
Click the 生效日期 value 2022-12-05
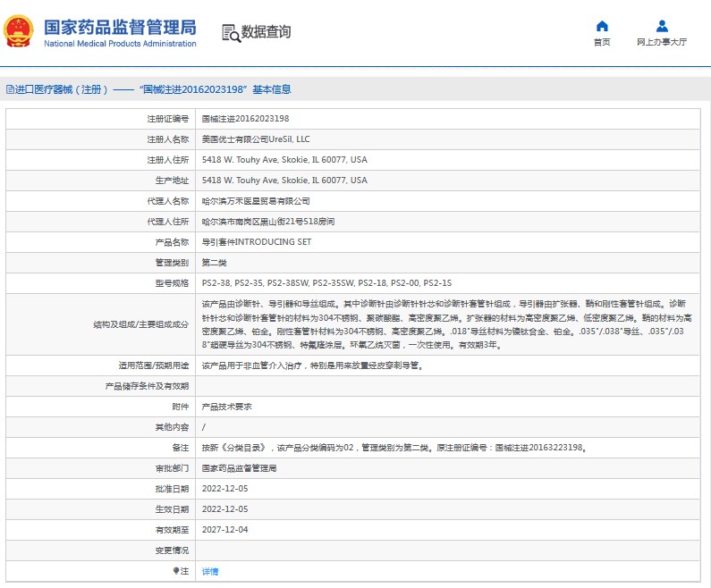pyautogui.click(x=224, y=509)
